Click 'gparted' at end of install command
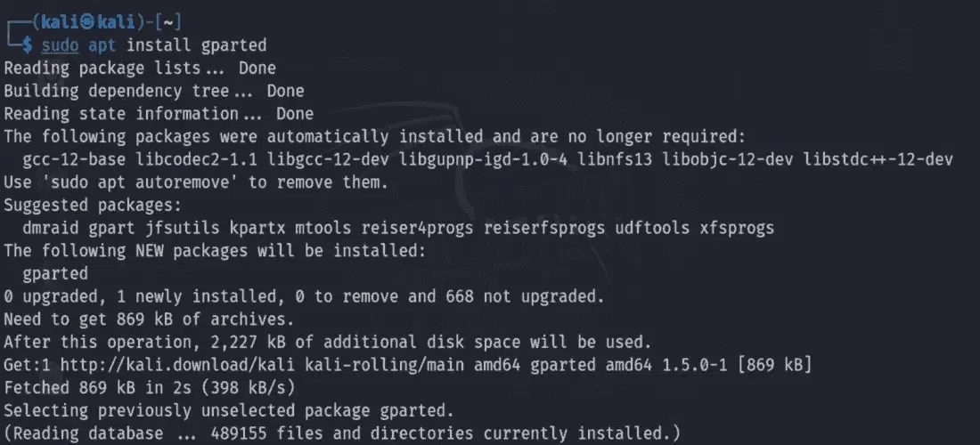The image size is (980, 445). click(233, 46)
